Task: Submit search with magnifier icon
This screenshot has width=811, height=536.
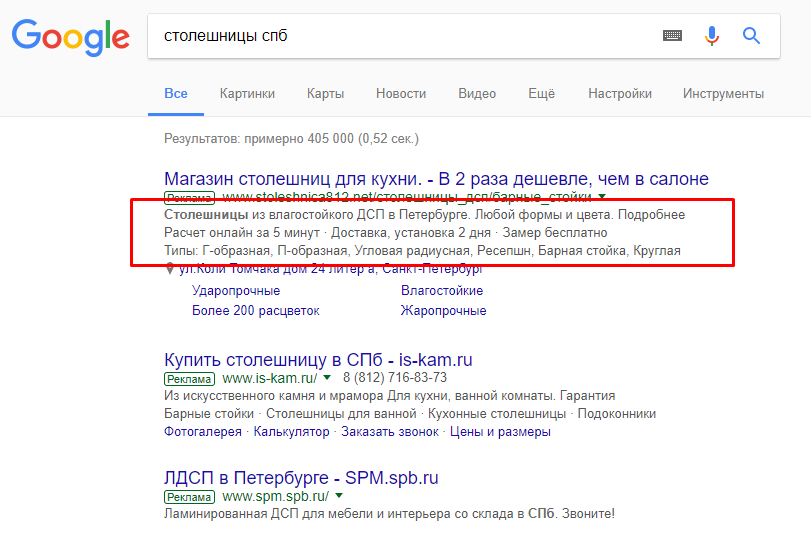Action: (751, 36)
